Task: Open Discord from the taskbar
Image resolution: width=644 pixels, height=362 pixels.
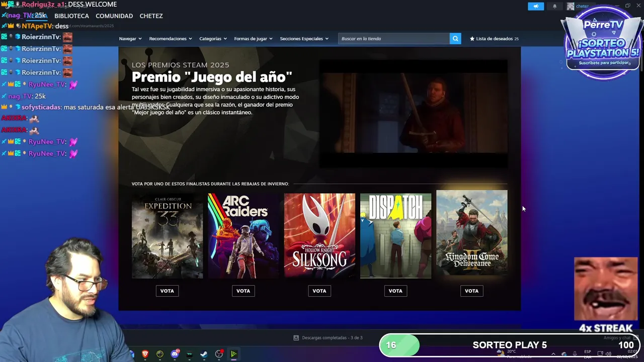Action: pos(175,354)
